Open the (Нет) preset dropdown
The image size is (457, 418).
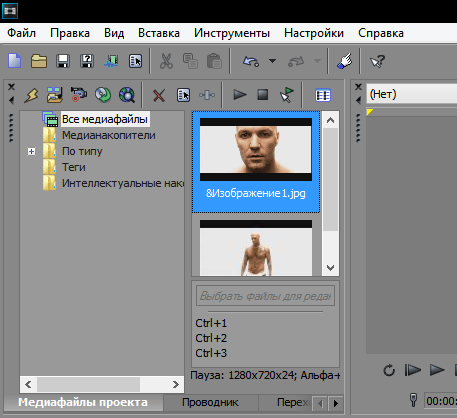tap(412, 94)
